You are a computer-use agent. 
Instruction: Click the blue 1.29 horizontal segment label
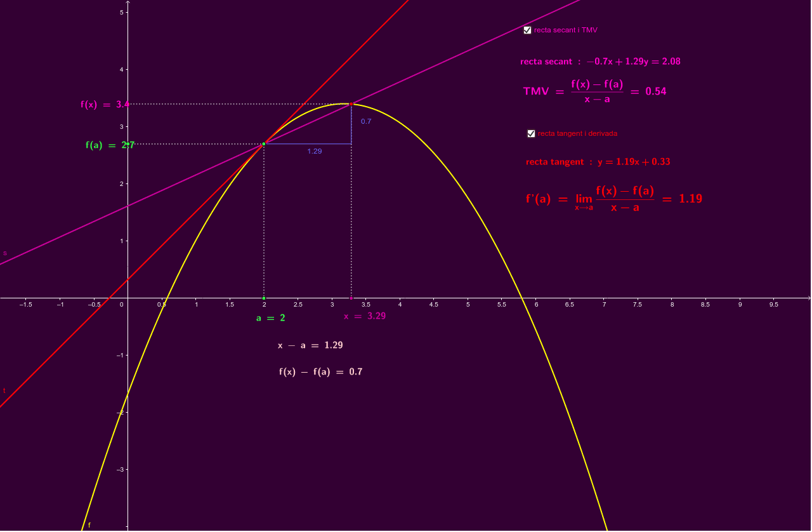(315, 151)
